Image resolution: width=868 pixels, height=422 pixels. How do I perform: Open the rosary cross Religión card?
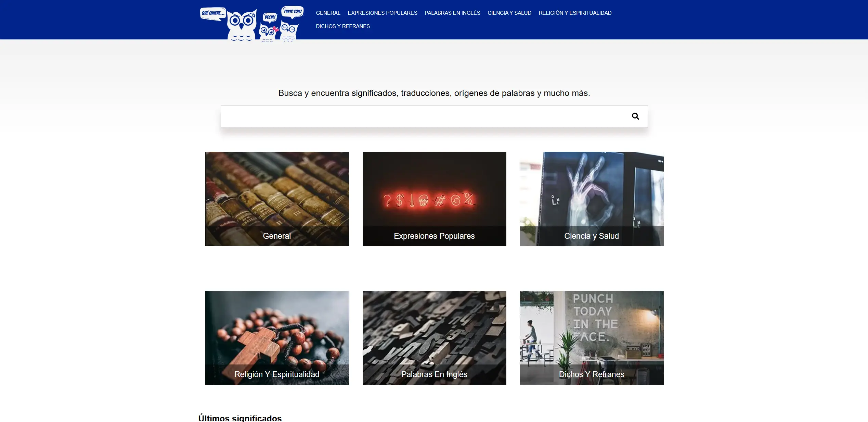click(277, 329)
